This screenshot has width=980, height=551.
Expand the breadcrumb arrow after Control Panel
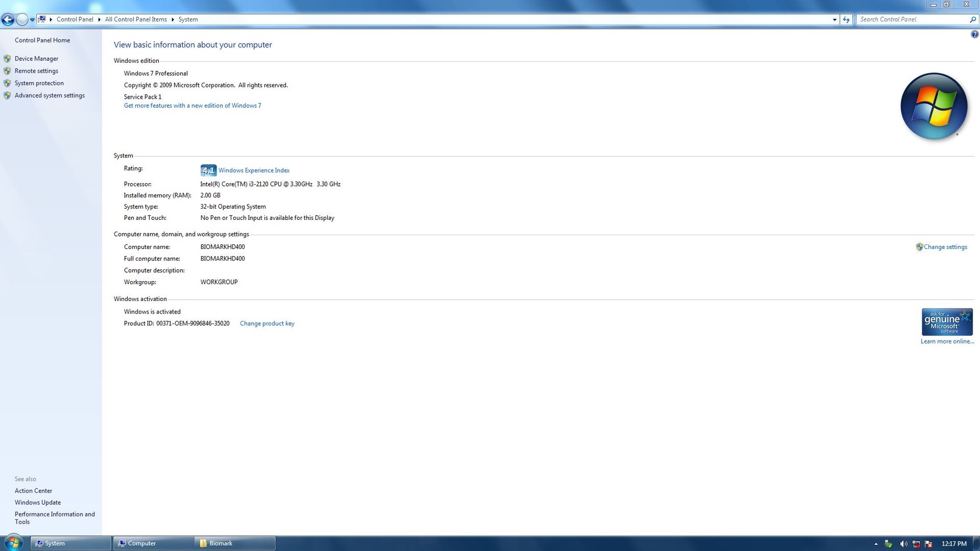(x=99, y=19)
